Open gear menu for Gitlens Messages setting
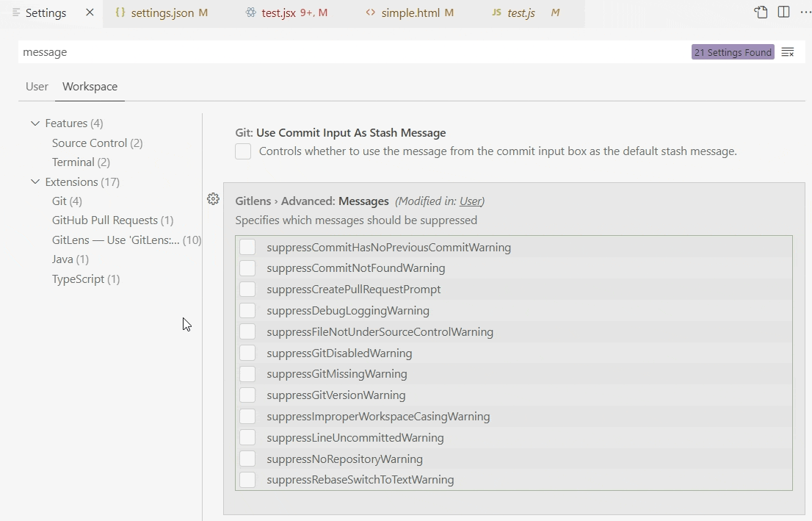 pos(213,199)
